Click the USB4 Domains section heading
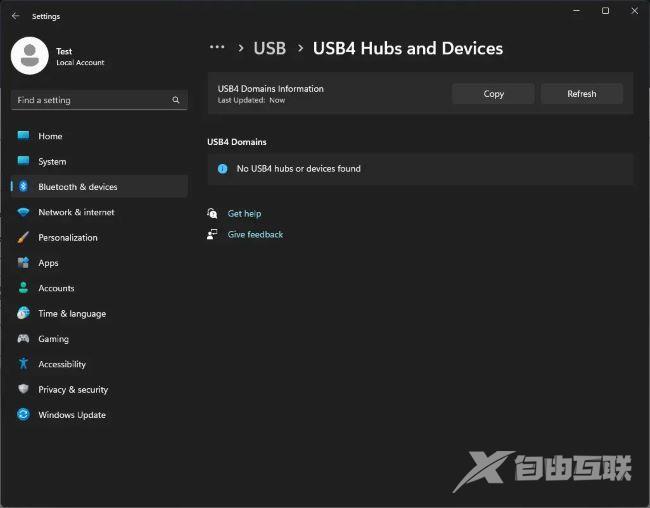Screen dimensions: 650x508 coord(237,142)
